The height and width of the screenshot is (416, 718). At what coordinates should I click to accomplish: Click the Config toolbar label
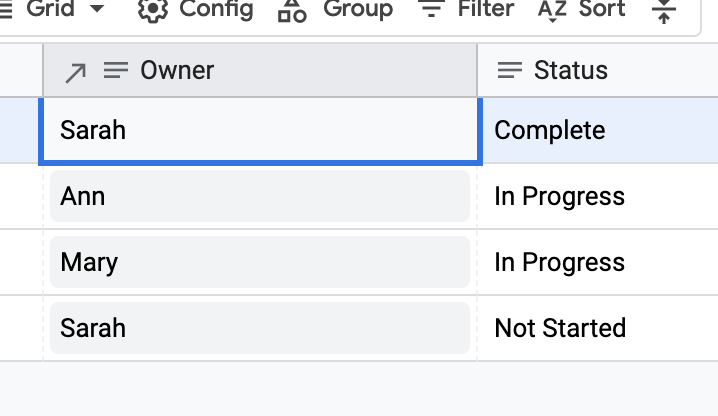216,10
